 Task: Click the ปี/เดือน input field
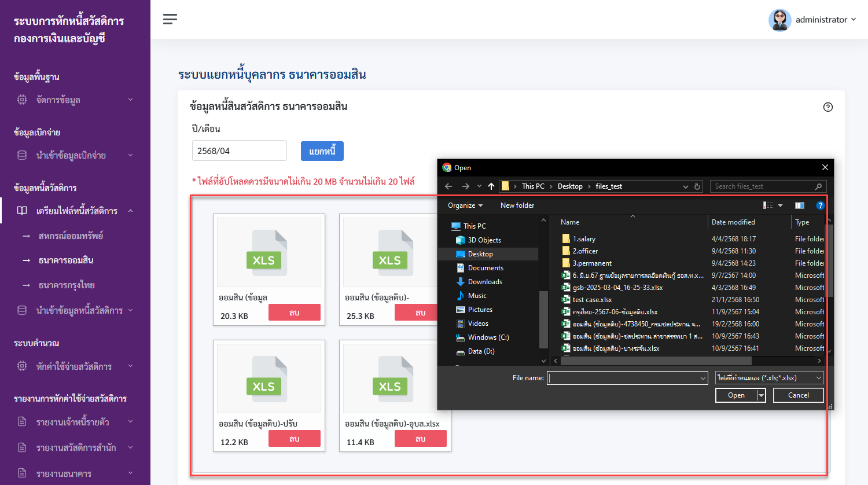(240, 150)
